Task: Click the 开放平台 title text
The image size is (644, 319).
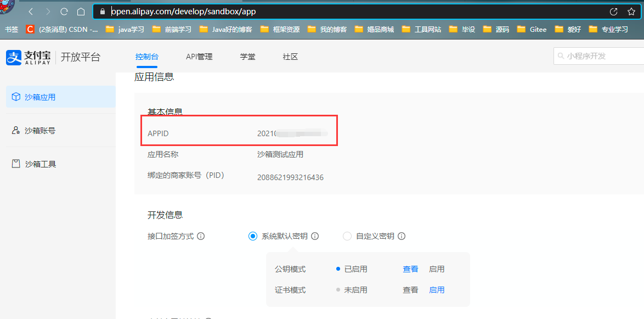Action: [81, 57]
